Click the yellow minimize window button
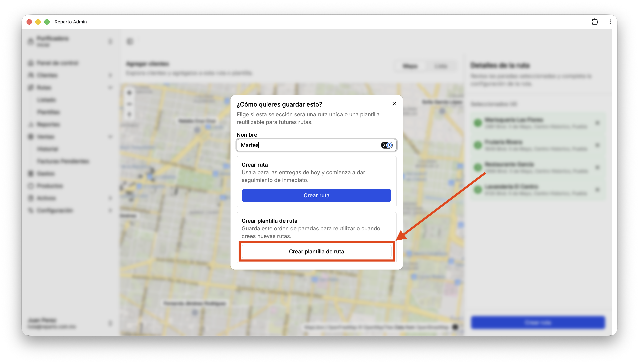The height and width of the screenshot is (364, 639). (x=38, y=22)
